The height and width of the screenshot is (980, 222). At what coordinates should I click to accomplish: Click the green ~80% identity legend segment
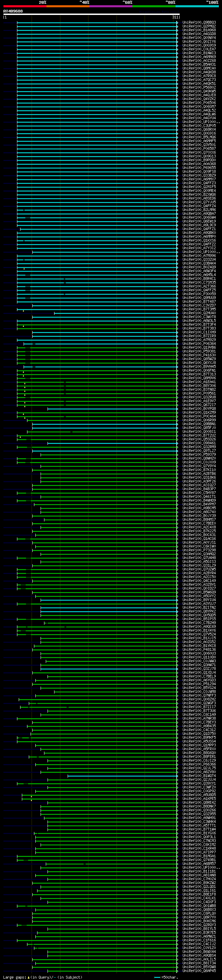pyautogui.click(x=154, y=6)
